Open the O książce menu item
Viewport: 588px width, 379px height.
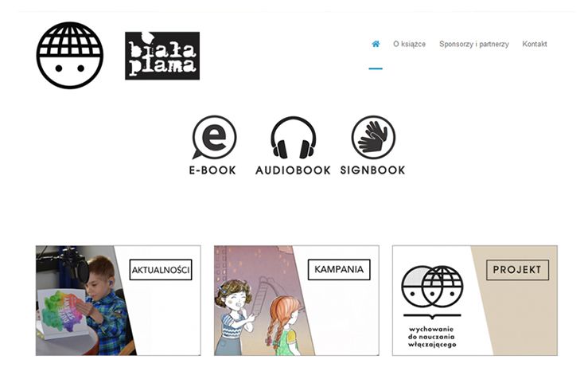(409, 44)
